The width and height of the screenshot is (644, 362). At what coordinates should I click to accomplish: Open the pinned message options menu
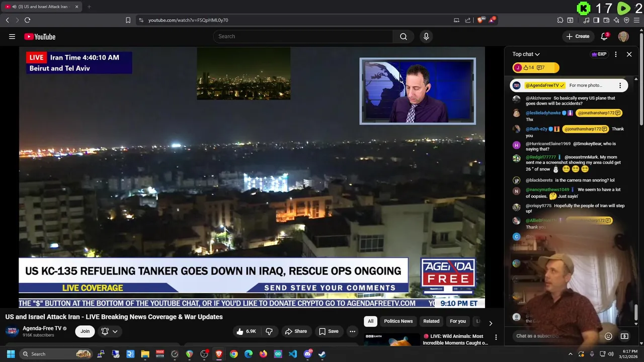[x=620, y=85]
